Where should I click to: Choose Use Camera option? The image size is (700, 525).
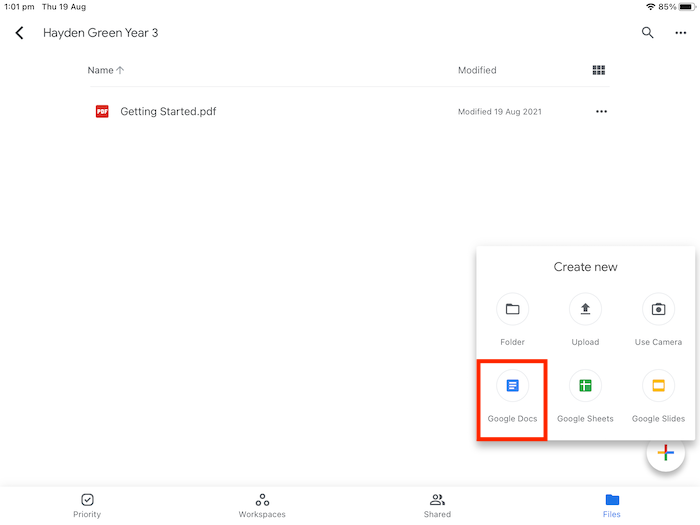point(658,310)
